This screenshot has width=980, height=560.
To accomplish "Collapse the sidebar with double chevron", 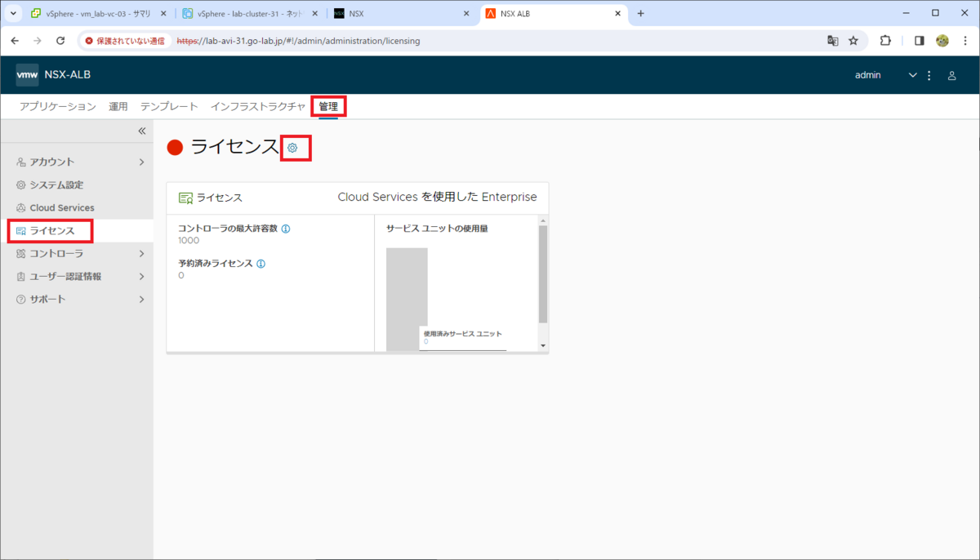I will (141, 131).
